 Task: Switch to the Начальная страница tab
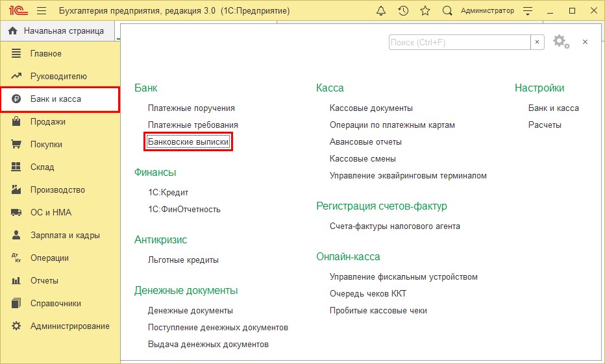point(58,31)
